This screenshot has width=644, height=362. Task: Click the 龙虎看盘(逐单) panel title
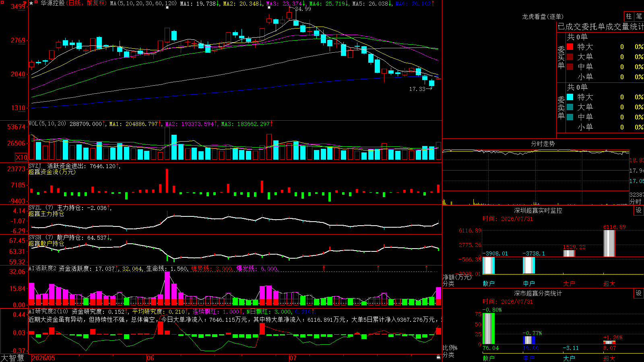pyautogui.click(x=543, y=16)
